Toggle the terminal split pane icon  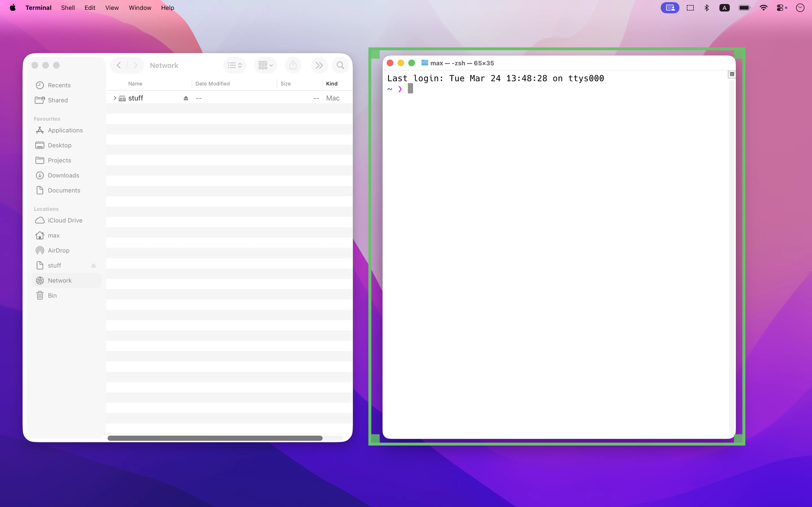[732, 74]
